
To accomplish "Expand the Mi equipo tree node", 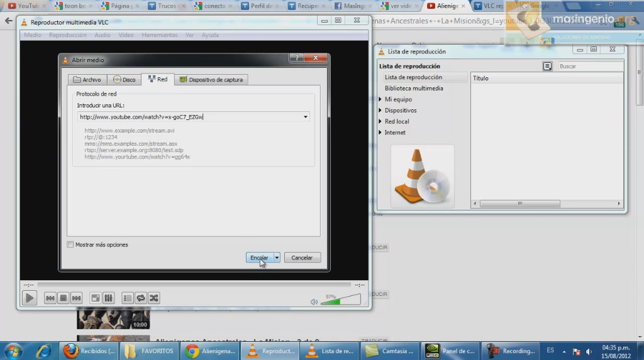I will click(x=380, y=99).
